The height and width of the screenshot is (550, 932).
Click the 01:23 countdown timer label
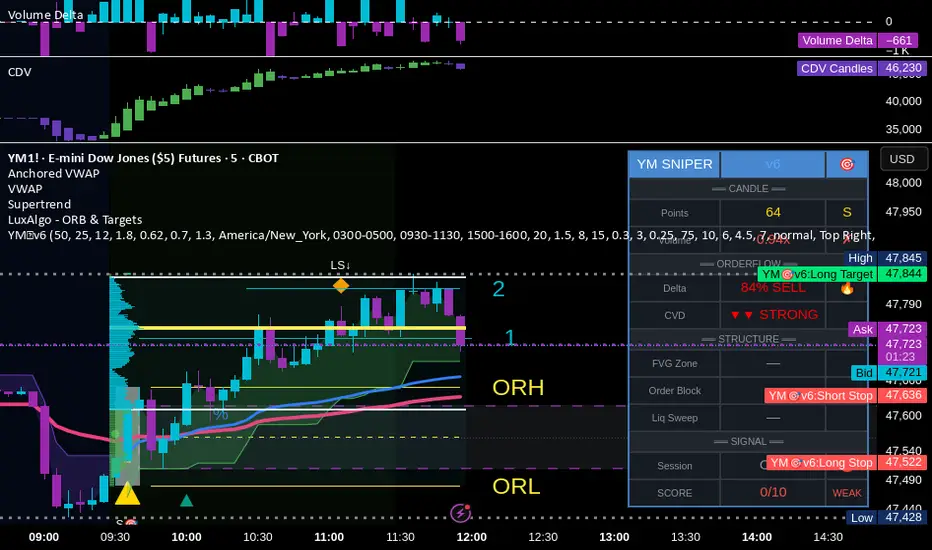(900, 357)
